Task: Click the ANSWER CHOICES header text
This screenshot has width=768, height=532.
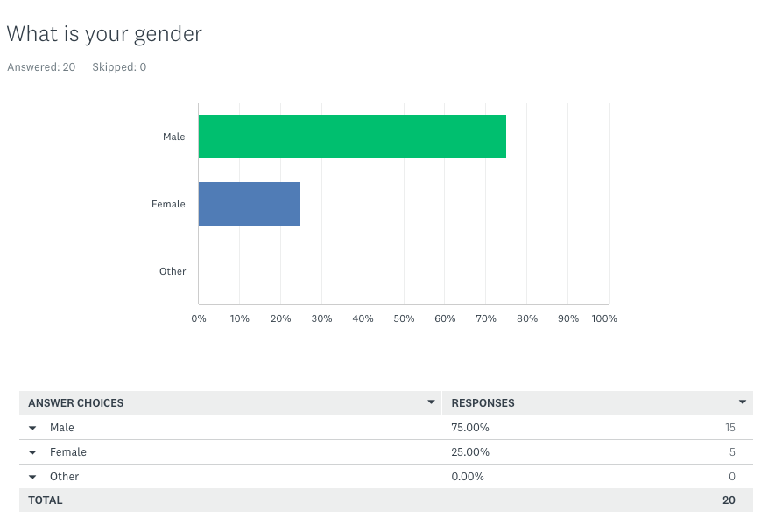Action: point(76,403)
